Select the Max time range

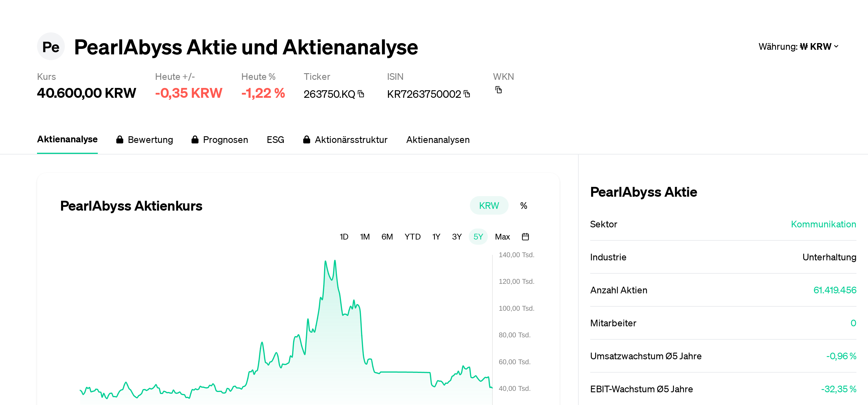[x=502, y=237]
